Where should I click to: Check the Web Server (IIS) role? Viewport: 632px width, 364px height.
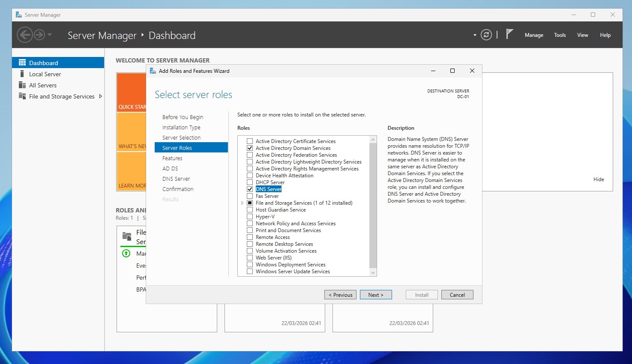[250, 258]
